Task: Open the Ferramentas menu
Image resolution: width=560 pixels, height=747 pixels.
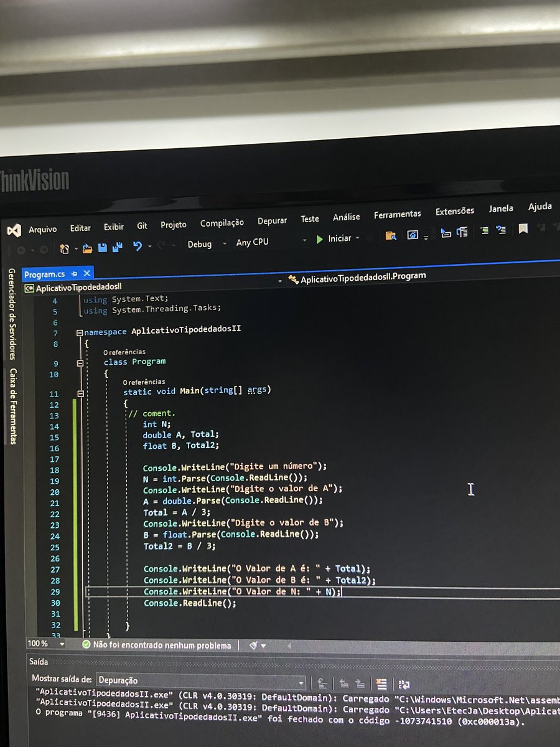Action: point(398,214)
